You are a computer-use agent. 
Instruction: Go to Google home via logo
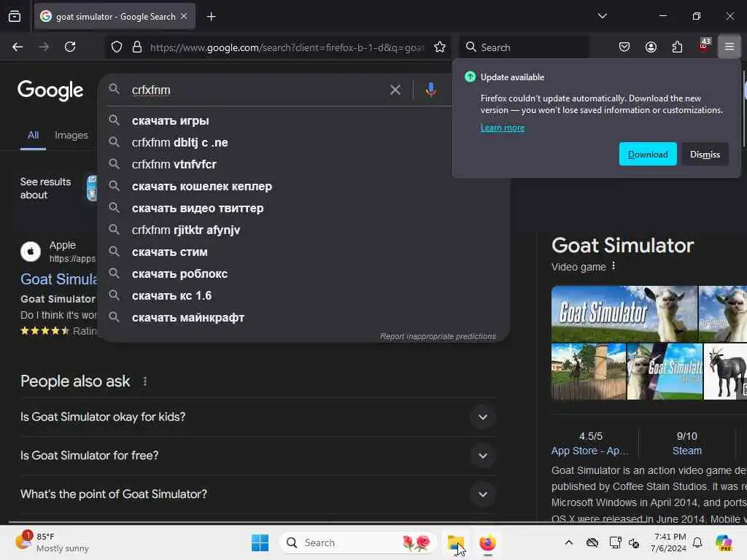(50, 90)
